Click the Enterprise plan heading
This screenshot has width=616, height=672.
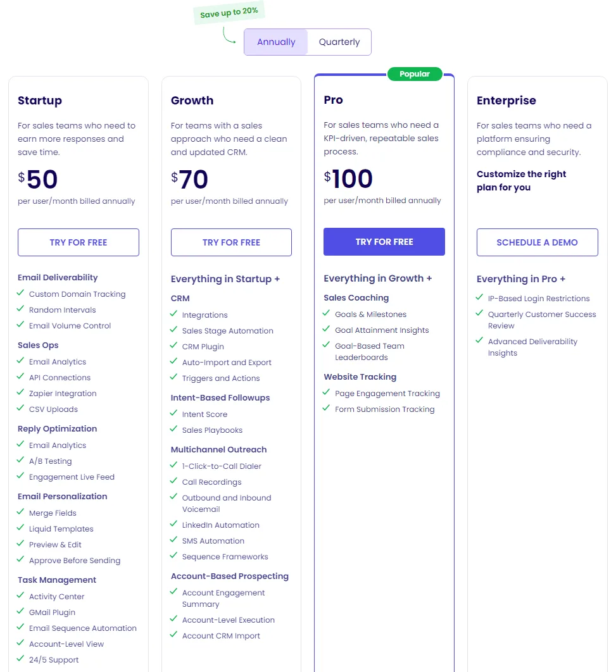tap(506, 101)
